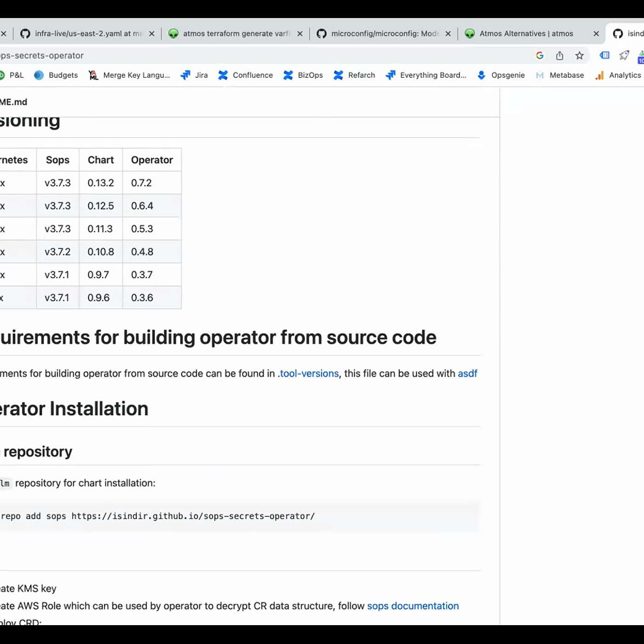
Task: Open the Budgets bookmark
Action: 56,75
